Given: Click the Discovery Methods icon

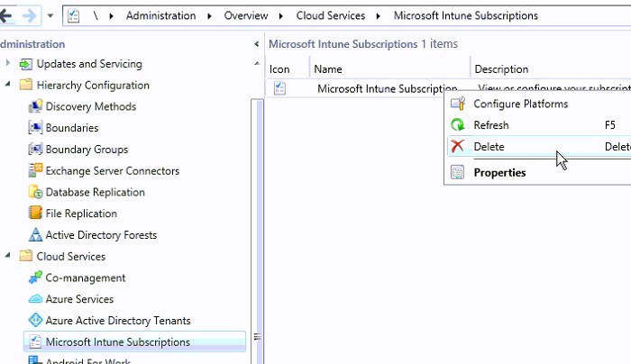Looking at the screenshot, I should [x=35, y=106].
